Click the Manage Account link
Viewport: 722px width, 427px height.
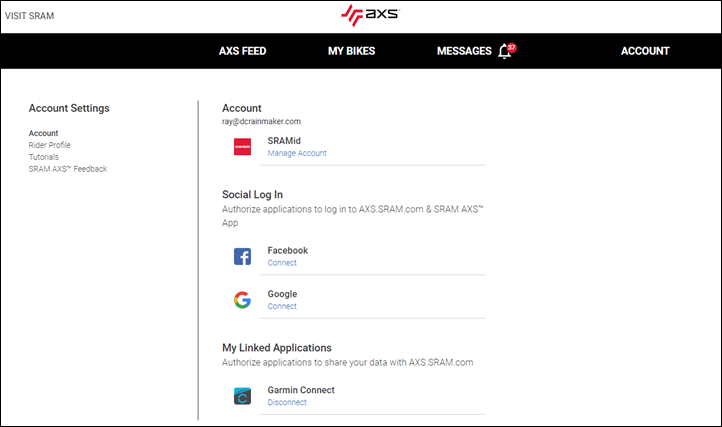click(297, 153)
